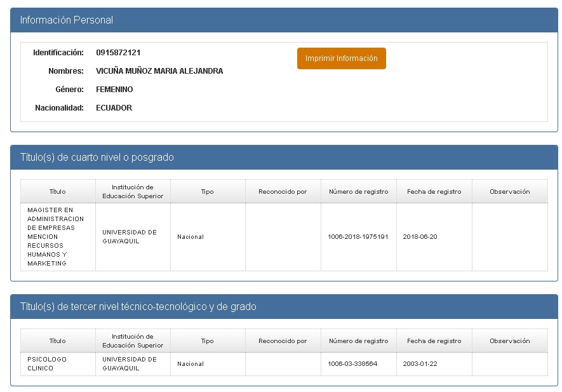Click the Identificación field label
Viewport: 562px width, 392px height.
pos(58,53)
